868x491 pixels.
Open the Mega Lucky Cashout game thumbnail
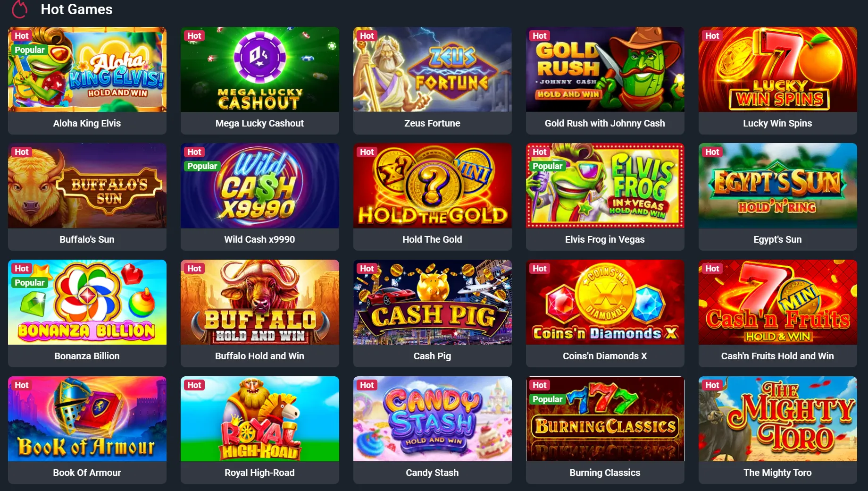tap(260, 69)
